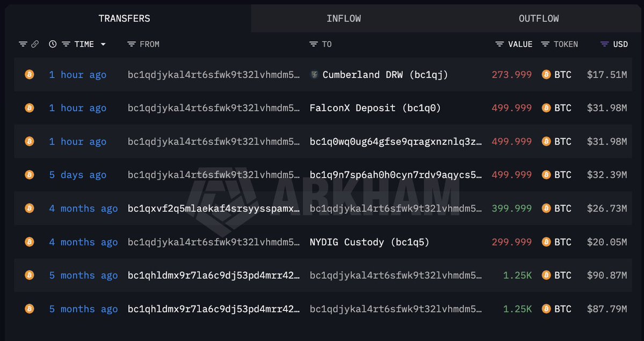Open the filter icon next to TIME
Image resolution: width=644 pixels, height=341 pixels.
pos(66,44)
